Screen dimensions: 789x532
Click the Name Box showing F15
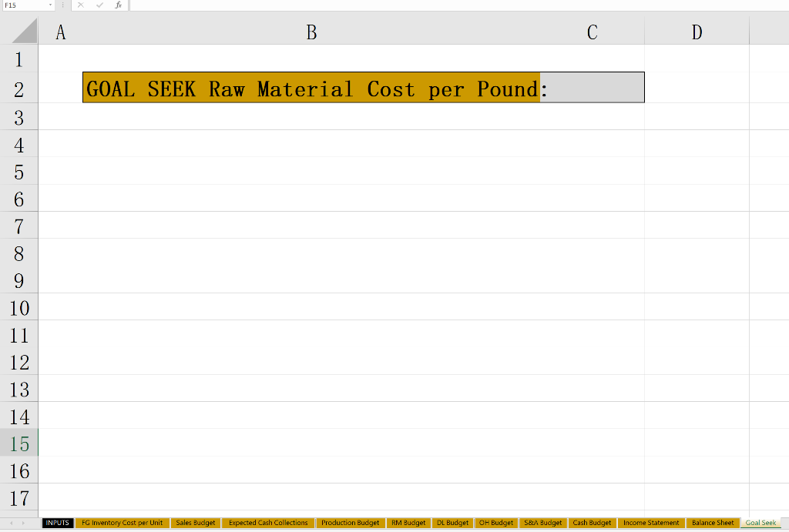pos(25,5)
